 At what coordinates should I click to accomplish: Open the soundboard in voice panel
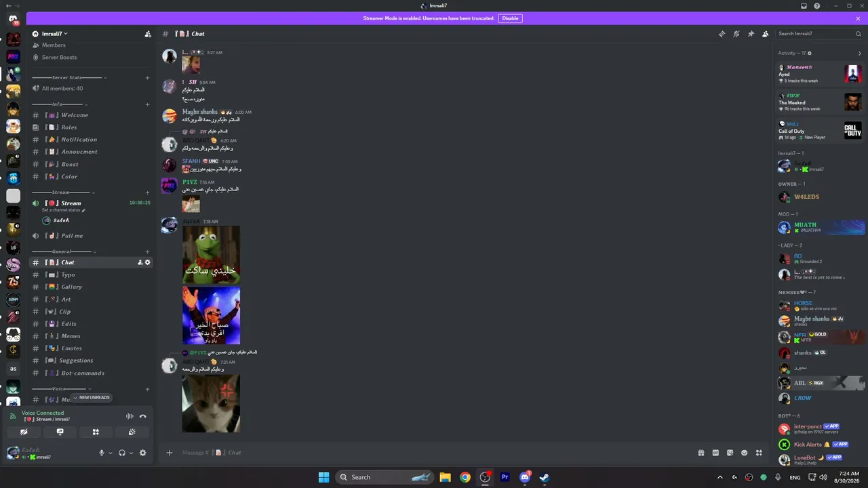[132, 432]
